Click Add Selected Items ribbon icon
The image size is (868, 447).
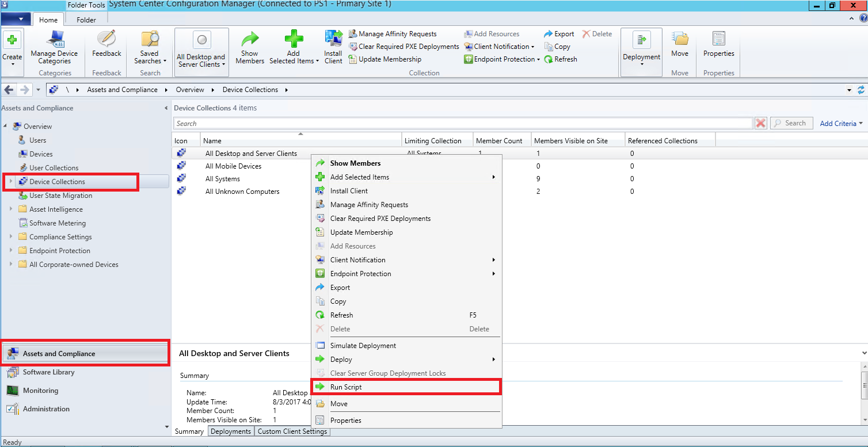point(294,39)
